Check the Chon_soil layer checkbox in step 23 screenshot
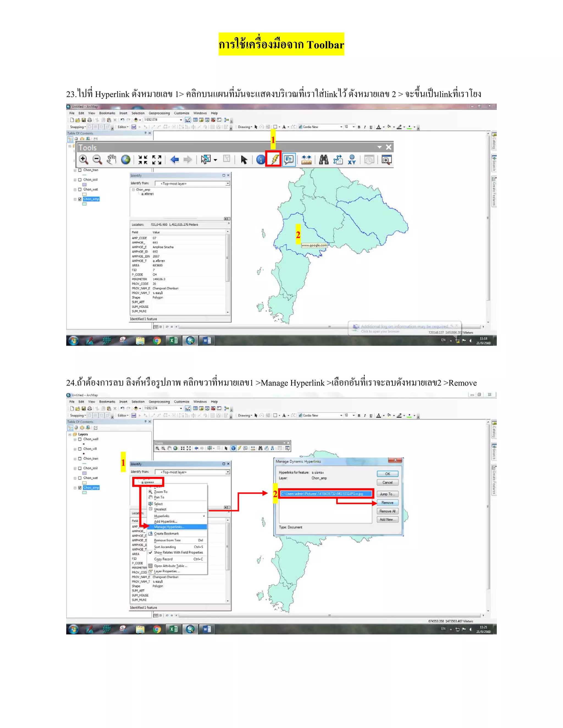Image resolution: width=563 pixels, height=728 pixels. coord(80,180)
